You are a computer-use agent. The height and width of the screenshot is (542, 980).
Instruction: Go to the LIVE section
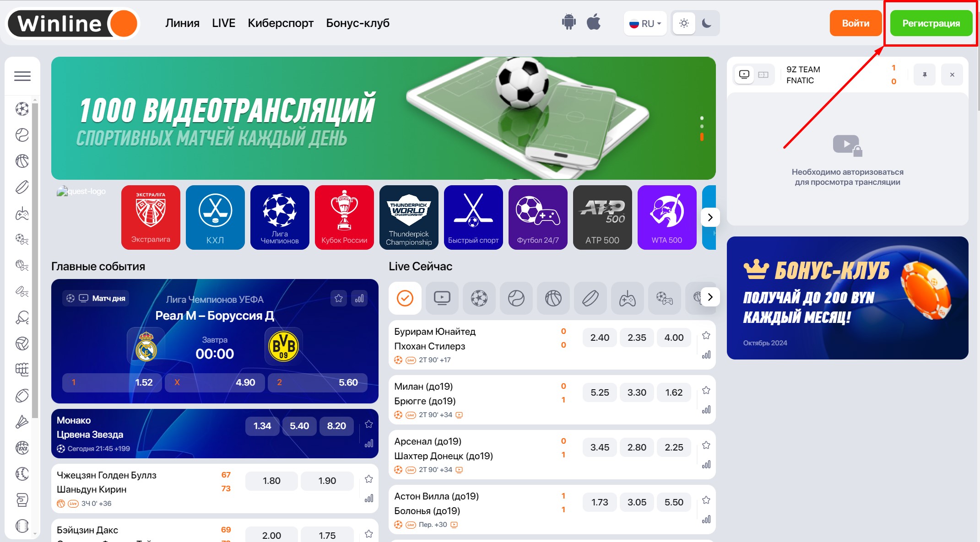[223, 23]
